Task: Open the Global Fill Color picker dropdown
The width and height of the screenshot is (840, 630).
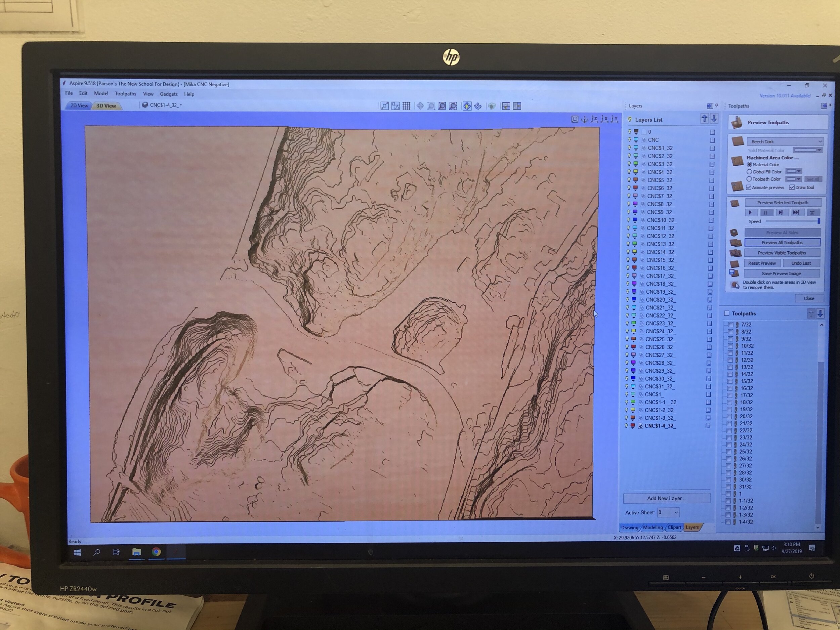Action: [x=794, y=171]
